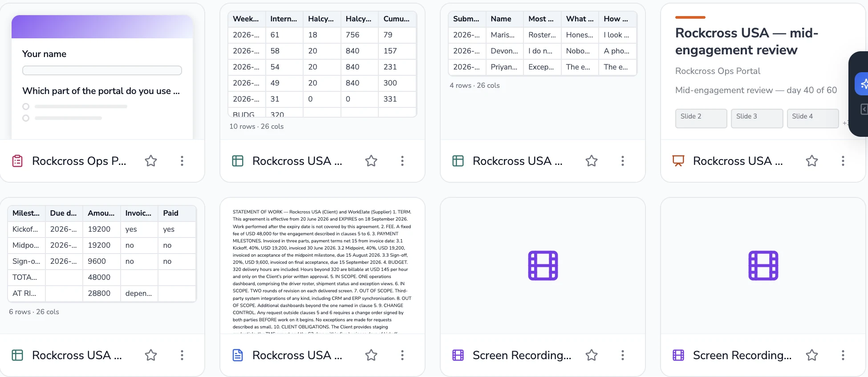
Task: Click the '10 rows · 26 cols' caption
Action: click(x=256, y=127)
